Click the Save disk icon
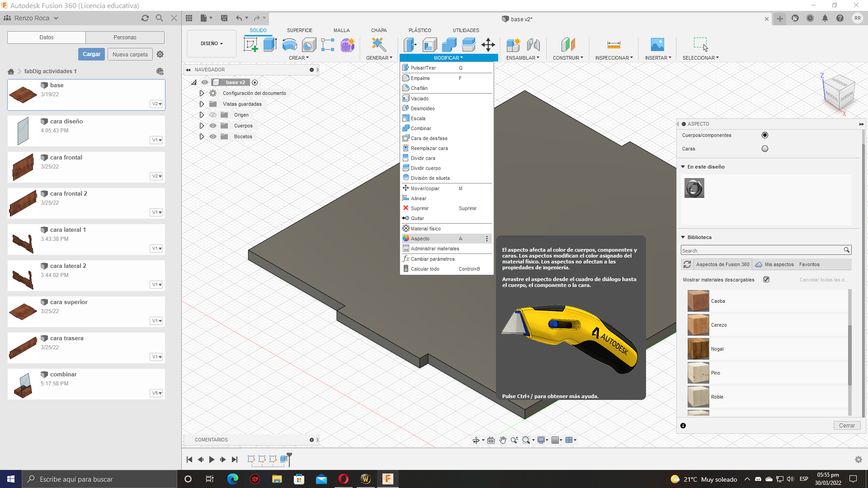The width and height of the screenshot is (868, 488). pyautogui.click(x=224, y=18)
